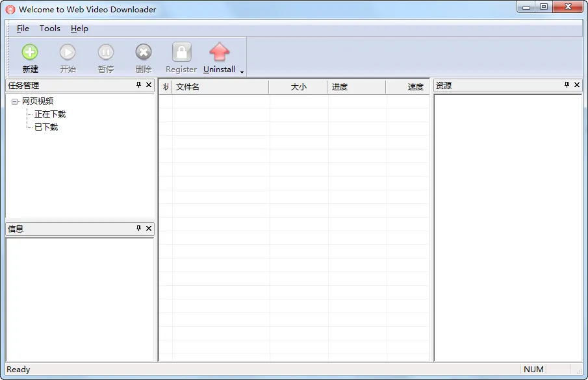Select 正在下载 tree item
588x380 pixels.
tap(50, 114)
